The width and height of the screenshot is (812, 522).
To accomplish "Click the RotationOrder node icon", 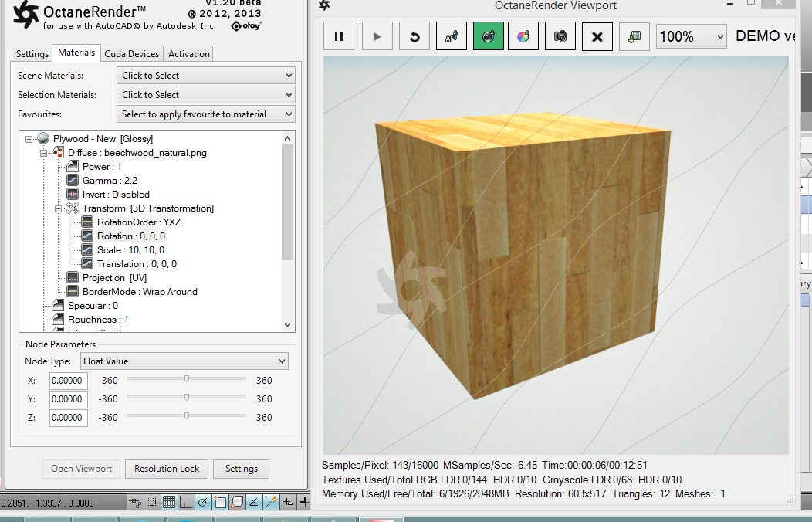I will point(87,222).
